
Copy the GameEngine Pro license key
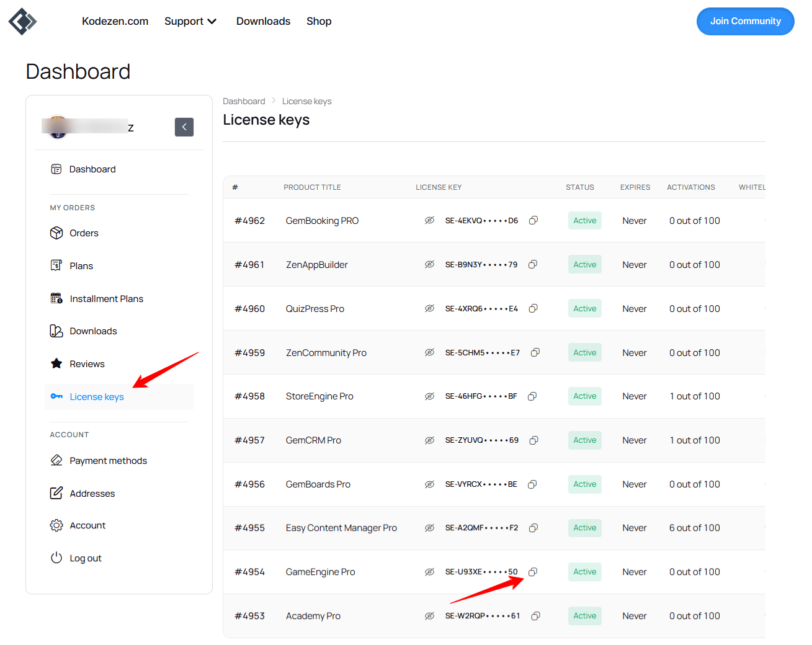532,572
